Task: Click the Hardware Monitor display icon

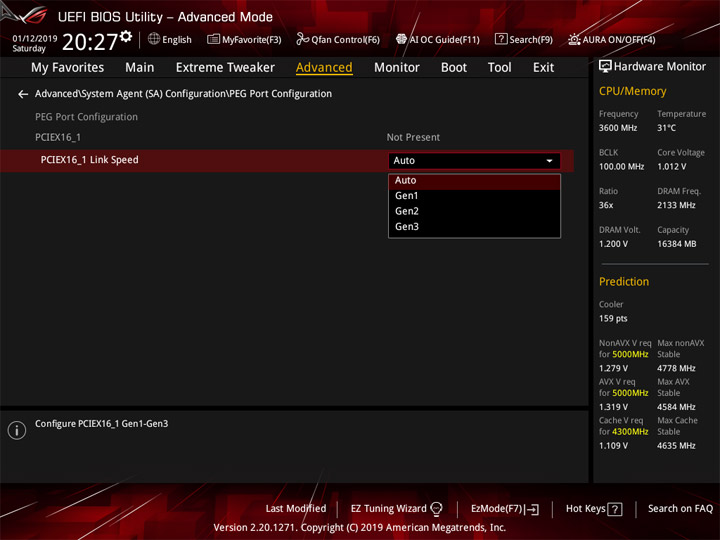Action: pyautogui.click(x=605, y=67)
